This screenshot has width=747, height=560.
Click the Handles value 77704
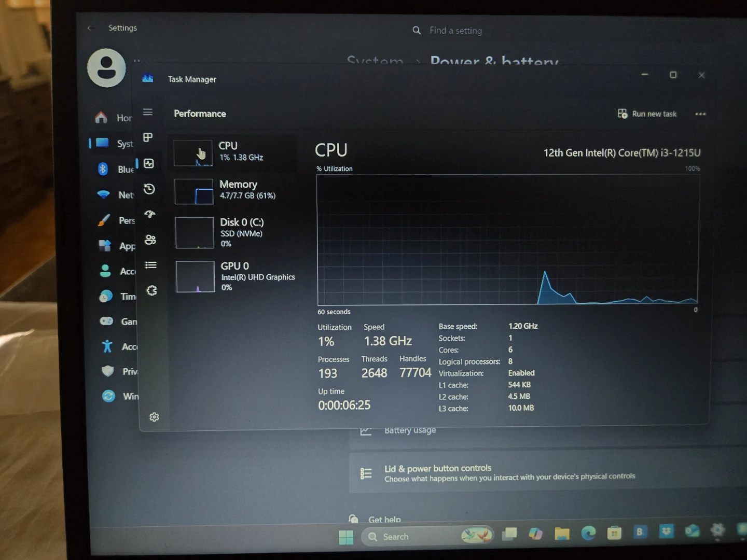pos(416,372)
